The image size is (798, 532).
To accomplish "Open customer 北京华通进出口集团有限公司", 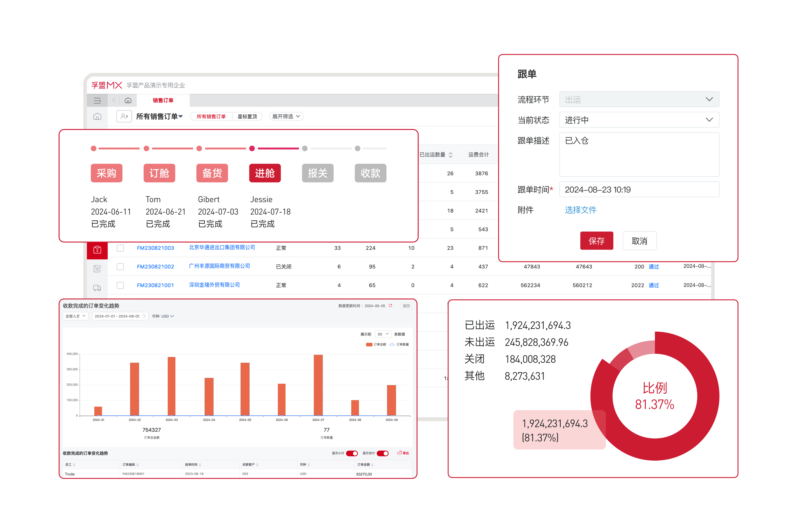I will [222, 248].
